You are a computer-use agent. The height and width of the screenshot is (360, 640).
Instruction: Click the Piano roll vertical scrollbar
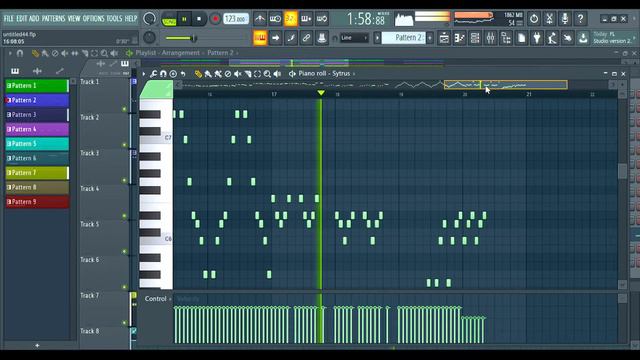click(622, 171)
